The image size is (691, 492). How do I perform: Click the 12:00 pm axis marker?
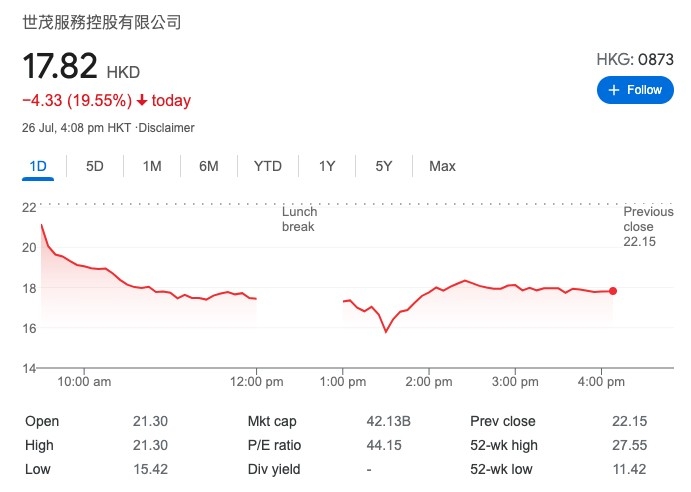(256, 381)
